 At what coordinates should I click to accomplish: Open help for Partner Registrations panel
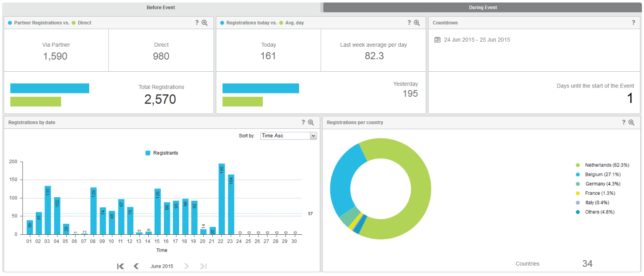pos(197,23)
